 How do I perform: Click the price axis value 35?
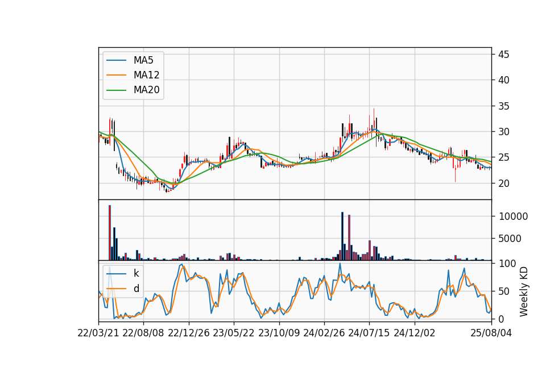[x=503, y=106]
